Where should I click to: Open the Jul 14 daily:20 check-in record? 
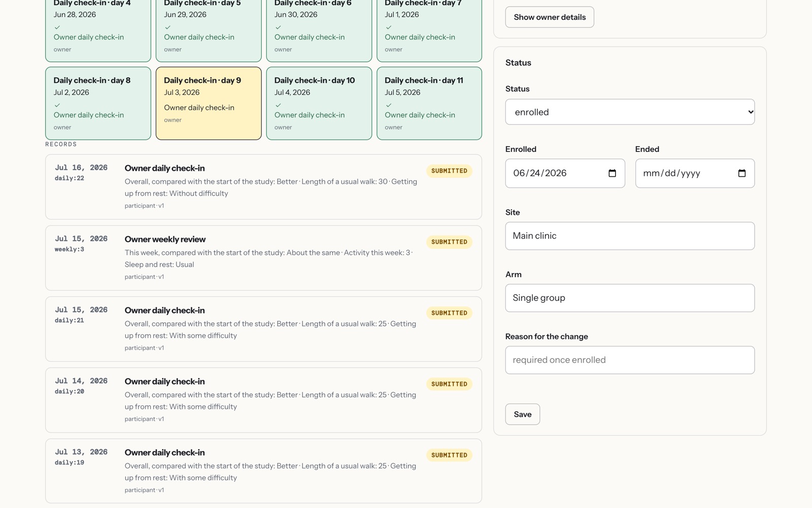point(263,400)
